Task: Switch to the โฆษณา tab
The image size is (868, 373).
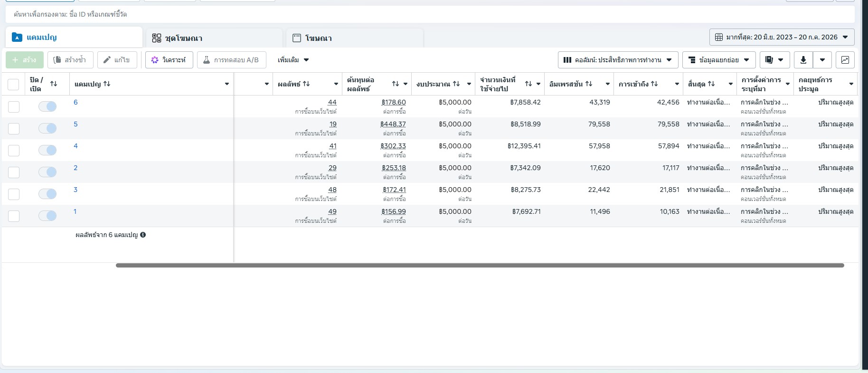Action: pos(354,38)
